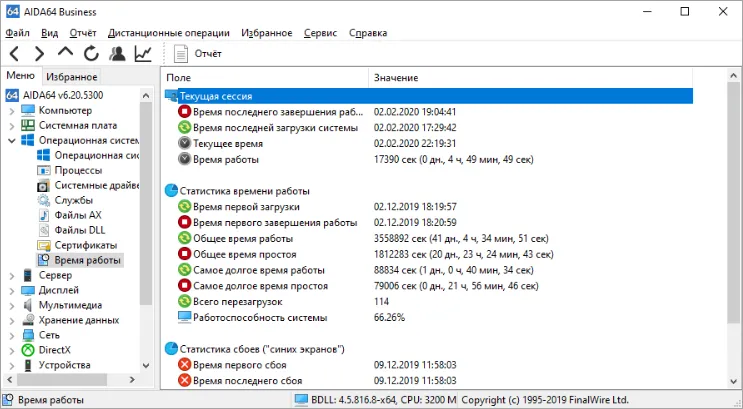Click the sidebar horizontal scroll right arrow

point(132,380)
